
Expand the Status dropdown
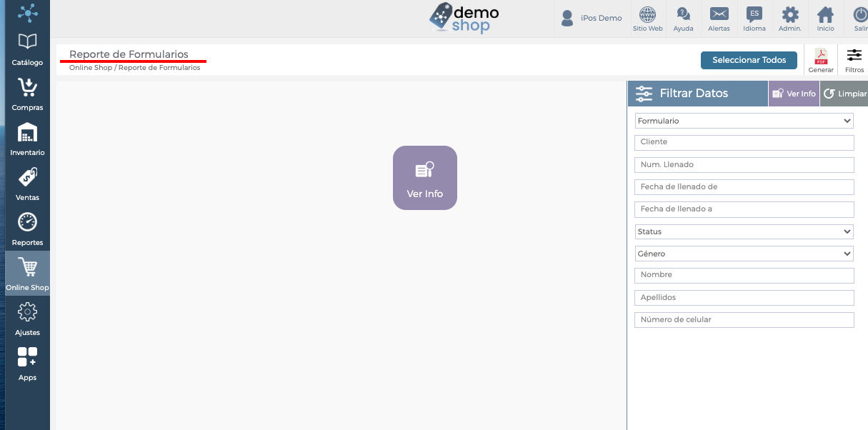pos(744,231)
